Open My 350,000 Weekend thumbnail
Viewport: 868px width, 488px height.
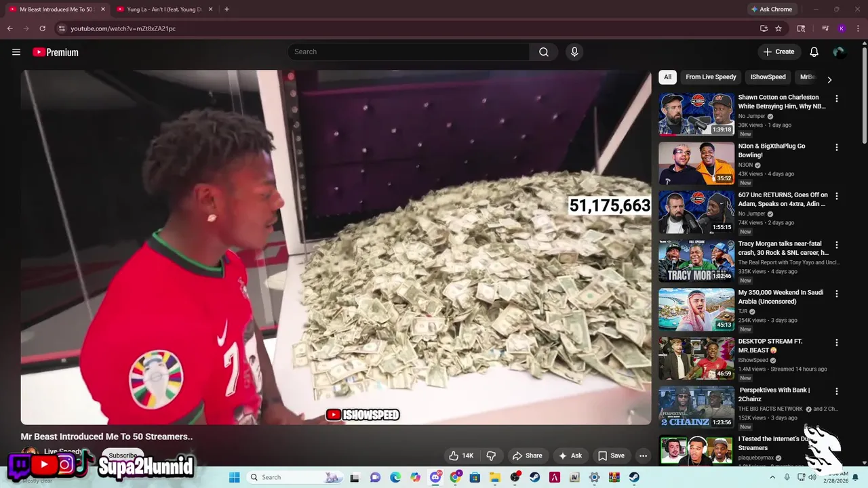[696, 309]
